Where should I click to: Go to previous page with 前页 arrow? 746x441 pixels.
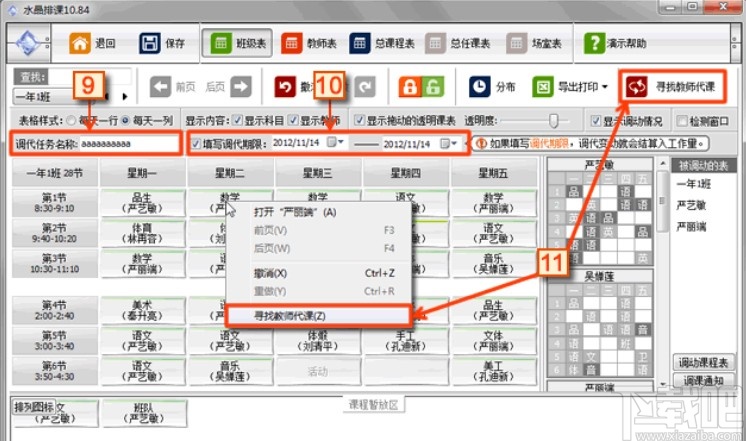(x=160, y=87)
